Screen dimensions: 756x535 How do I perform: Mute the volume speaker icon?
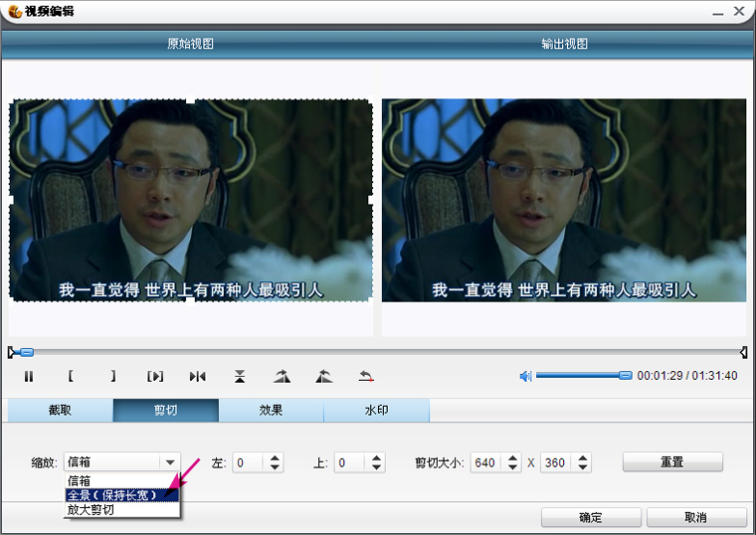pyautogui.click(x=525, y=376)
